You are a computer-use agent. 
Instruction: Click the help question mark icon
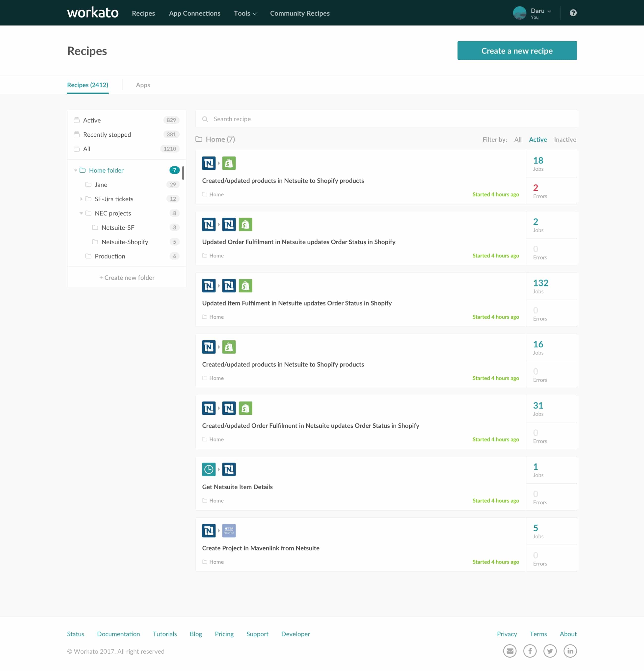tap(573, 13)
